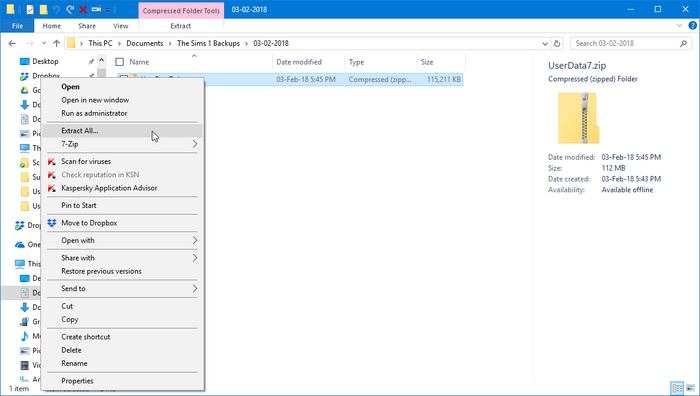Click the Kaspersky icon next to Scan for viruses
The width and height of the screenshot is (700, 396).
[52, 162]
